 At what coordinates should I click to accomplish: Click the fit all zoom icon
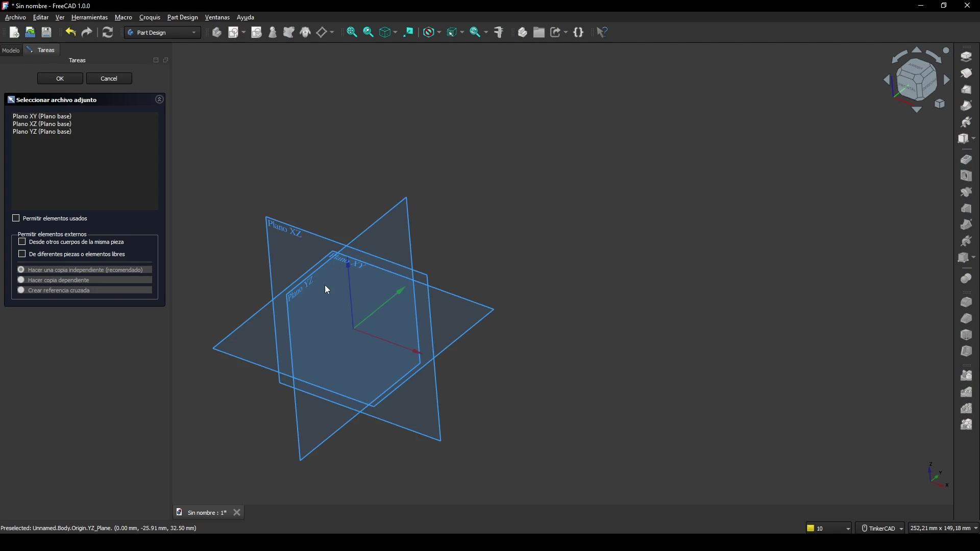[352, 33]
